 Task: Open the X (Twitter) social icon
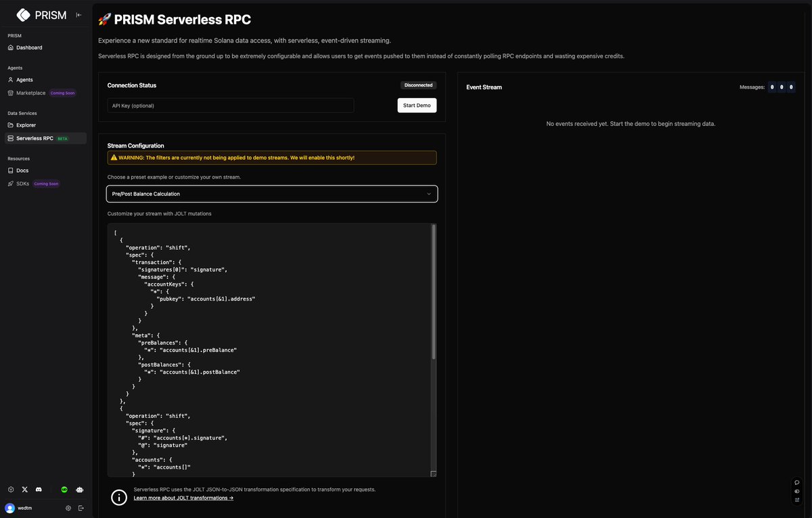tap(25, 489)
